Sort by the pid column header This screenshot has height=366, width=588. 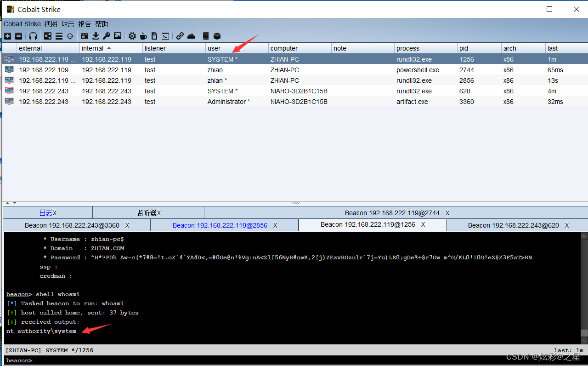click(479, 48)
